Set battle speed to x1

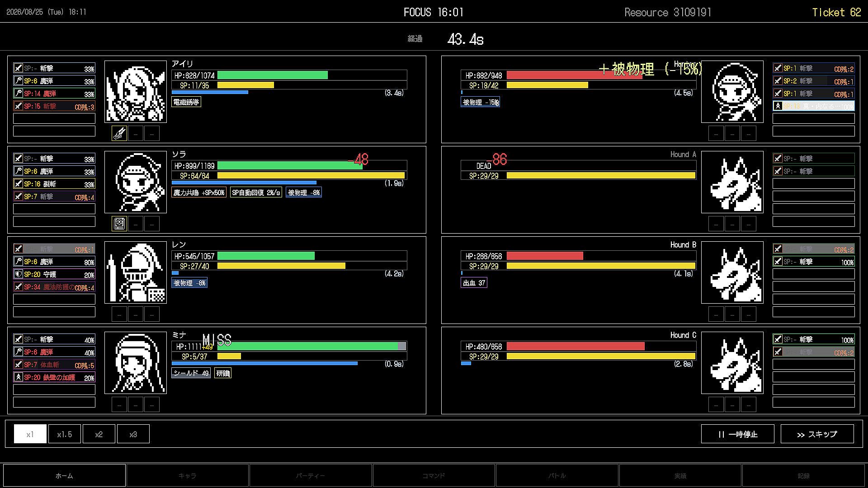click(x=30, y=434)
